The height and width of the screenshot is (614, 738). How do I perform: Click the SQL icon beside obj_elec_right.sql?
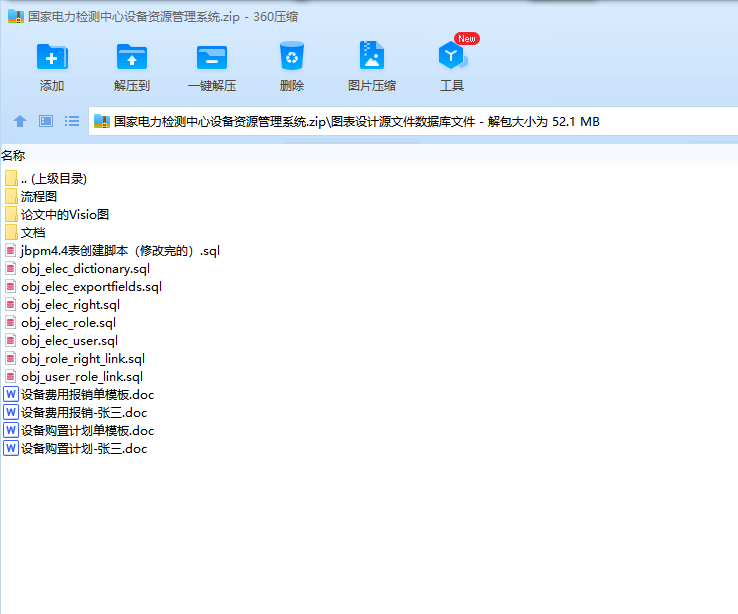[10, 304]
